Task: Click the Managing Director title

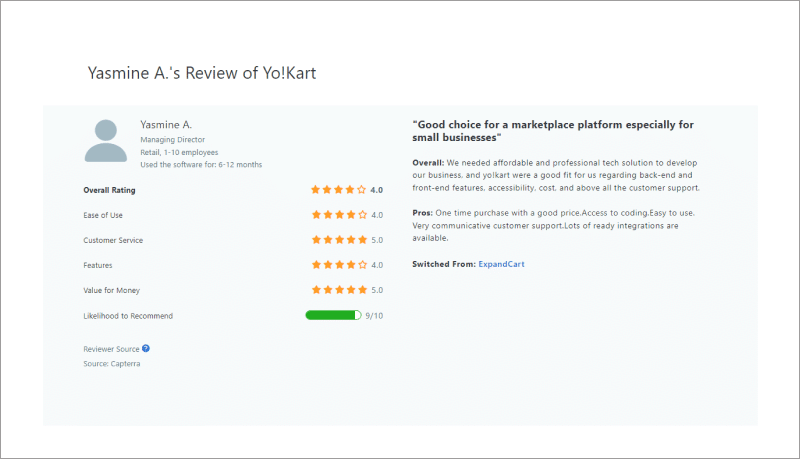Action: 174,139
